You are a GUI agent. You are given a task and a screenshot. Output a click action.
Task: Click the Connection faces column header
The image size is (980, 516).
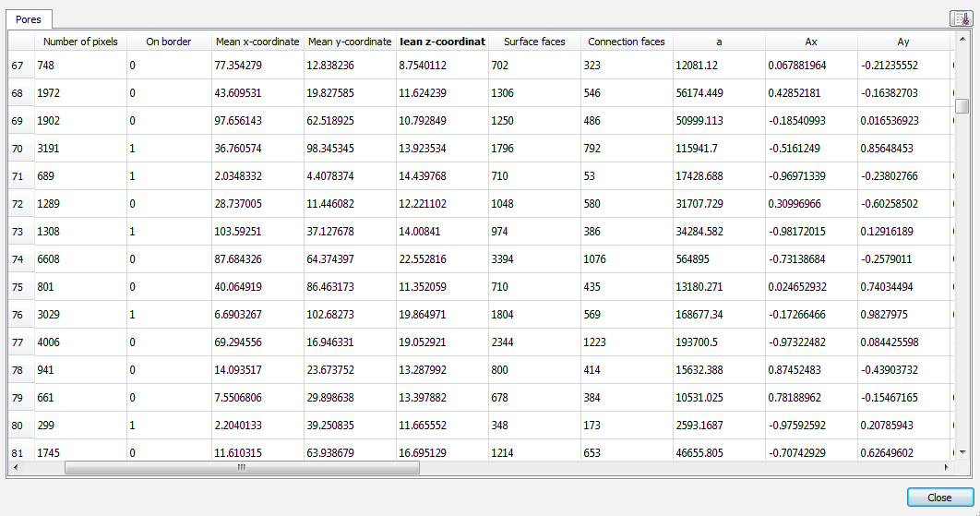pyautogui.click(x=627, y=42)
